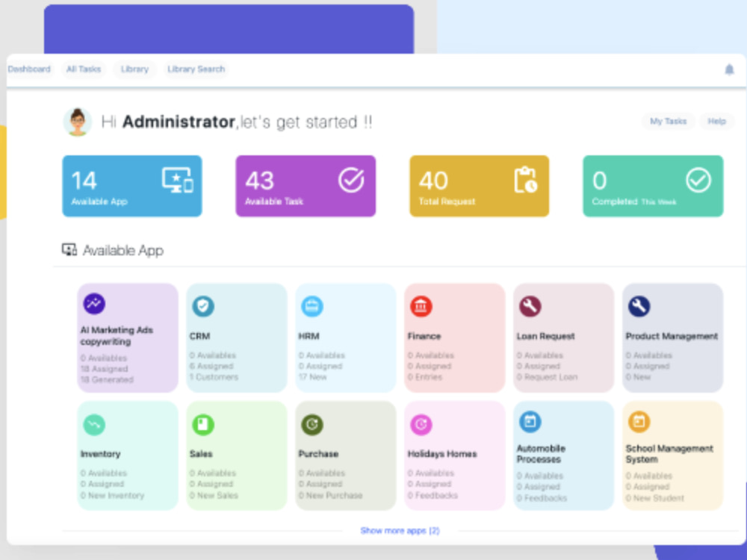Open the Sales book icon

click(x=203, y=424)
